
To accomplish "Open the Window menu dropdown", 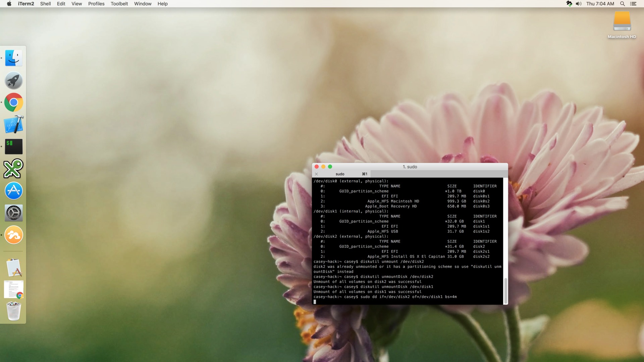I will 142,4.
